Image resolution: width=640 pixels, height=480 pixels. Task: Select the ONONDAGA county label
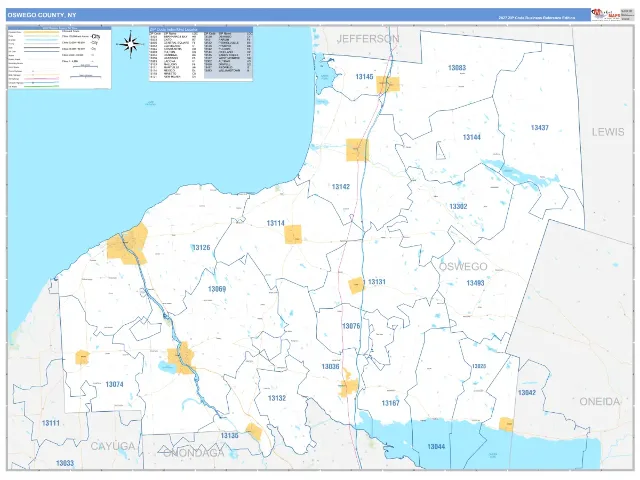click(193, 453)
